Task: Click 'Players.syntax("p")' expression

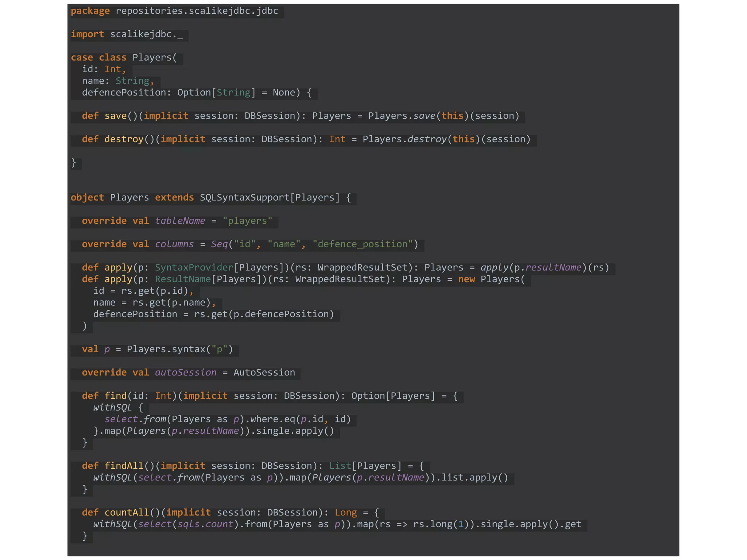Action: pyautogui.click(x=180, y=349)
